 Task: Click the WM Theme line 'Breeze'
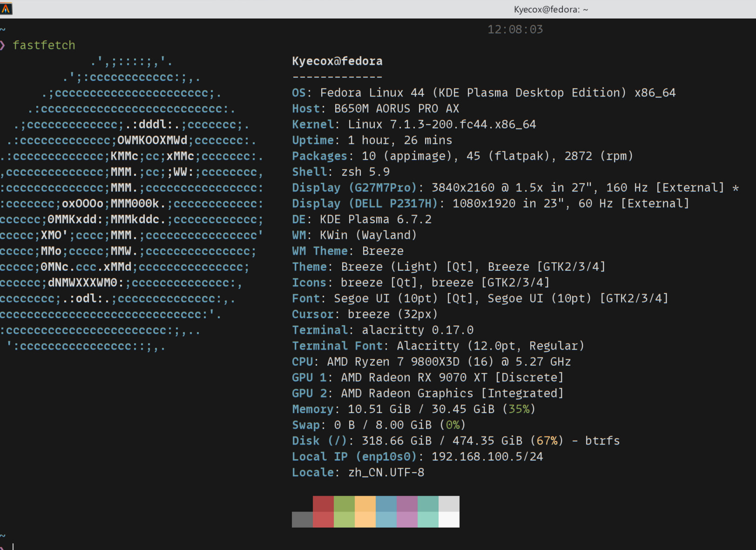(348, 251)
